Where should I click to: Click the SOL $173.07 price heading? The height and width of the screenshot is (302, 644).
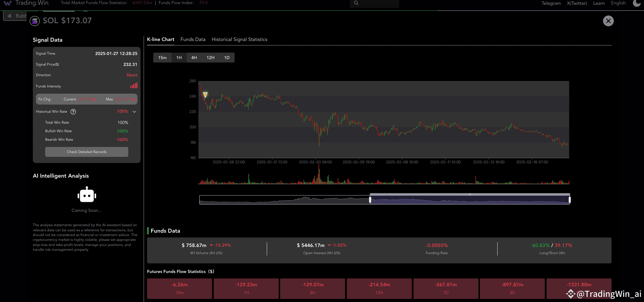[x=67, y=20]
